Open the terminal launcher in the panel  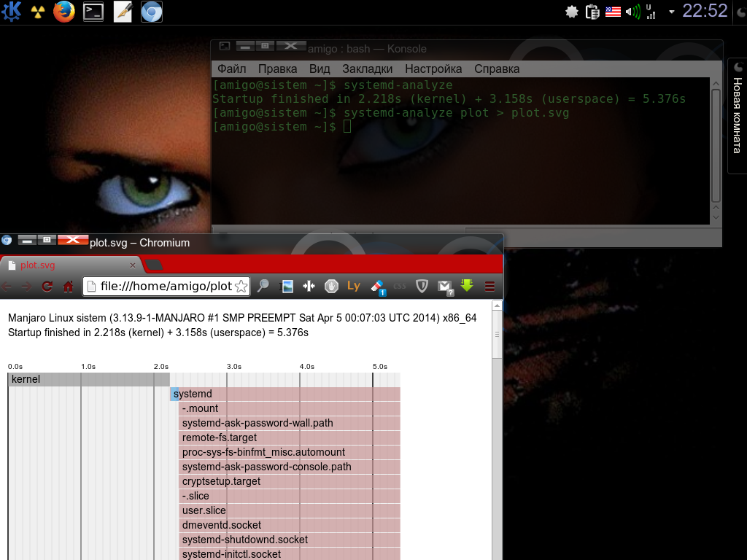click(93, 12)
